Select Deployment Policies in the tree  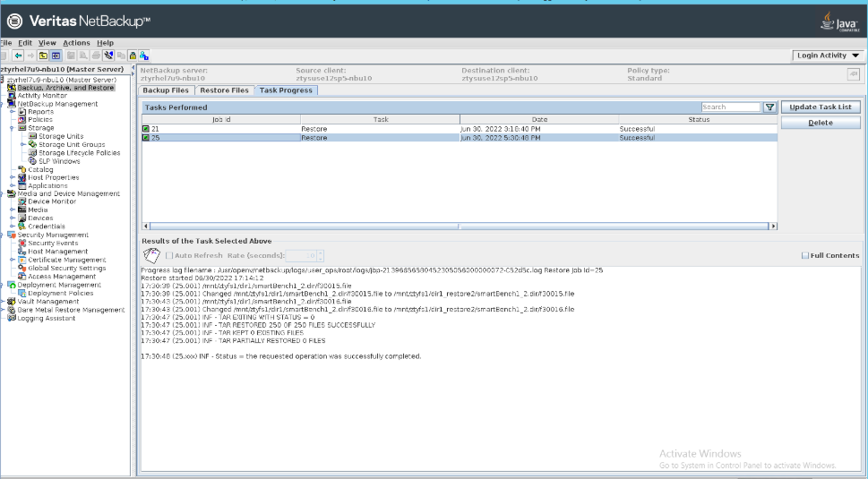pos(60,293)
